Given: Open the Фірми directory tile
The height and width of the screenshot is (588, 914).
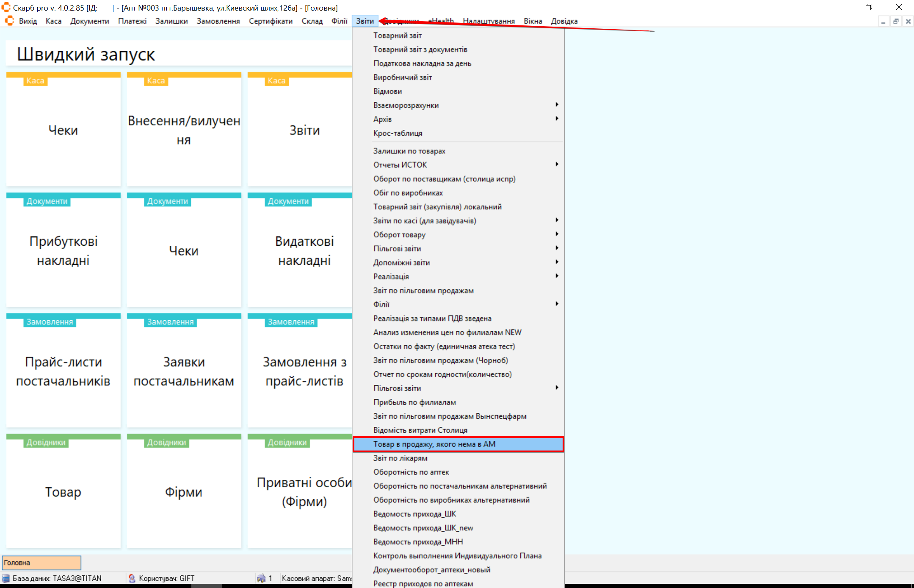Looking at the screenshot, I should coord(184,492).
